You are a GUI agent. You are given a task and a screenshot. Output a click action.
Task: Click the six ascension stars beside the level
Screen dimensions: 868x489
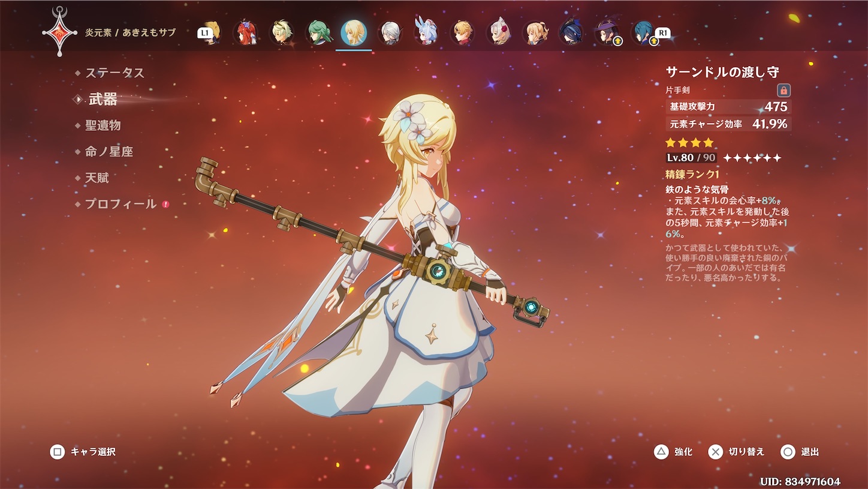point(752,158)
